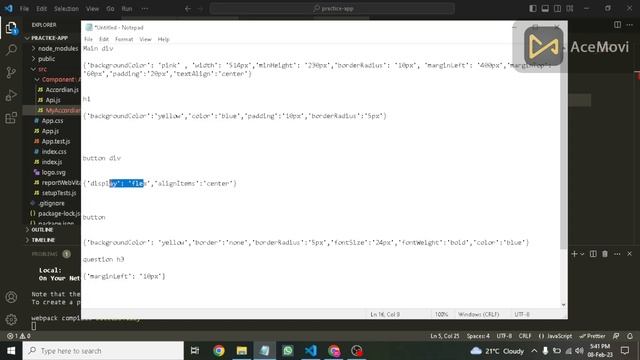Open Source Control view in activity bar
Viewport: 640px width, 360px height.
11,73
